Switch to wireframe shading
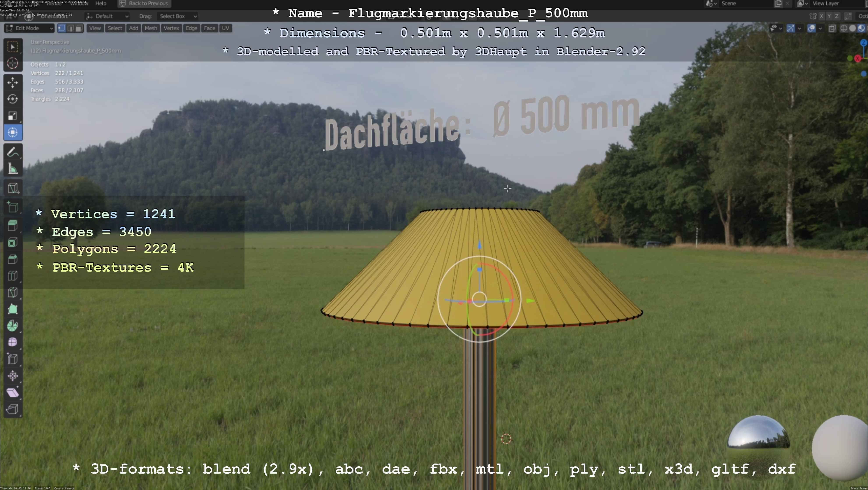Screen dimensions: 868x490 click(x=844, y=28)
